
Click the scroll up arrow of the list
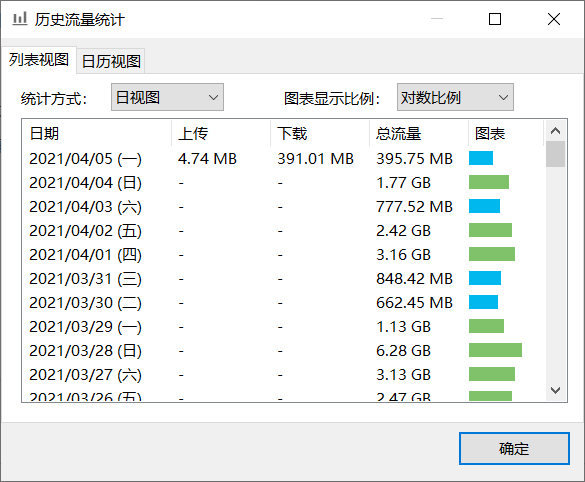555,131
